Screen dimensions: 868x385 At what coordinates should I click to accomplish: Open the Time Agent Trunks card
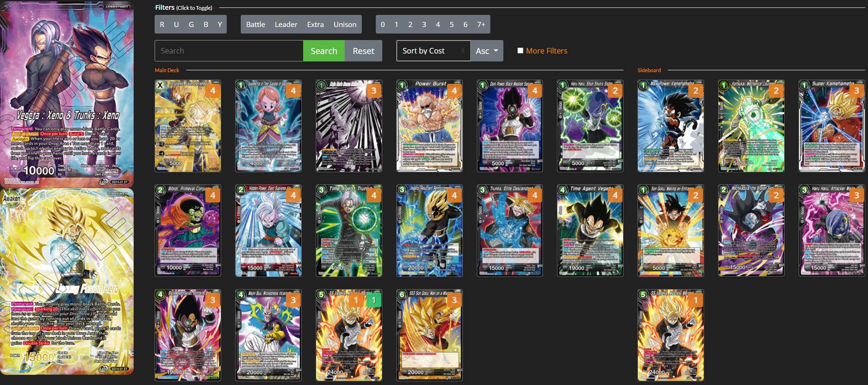point(349,230)
